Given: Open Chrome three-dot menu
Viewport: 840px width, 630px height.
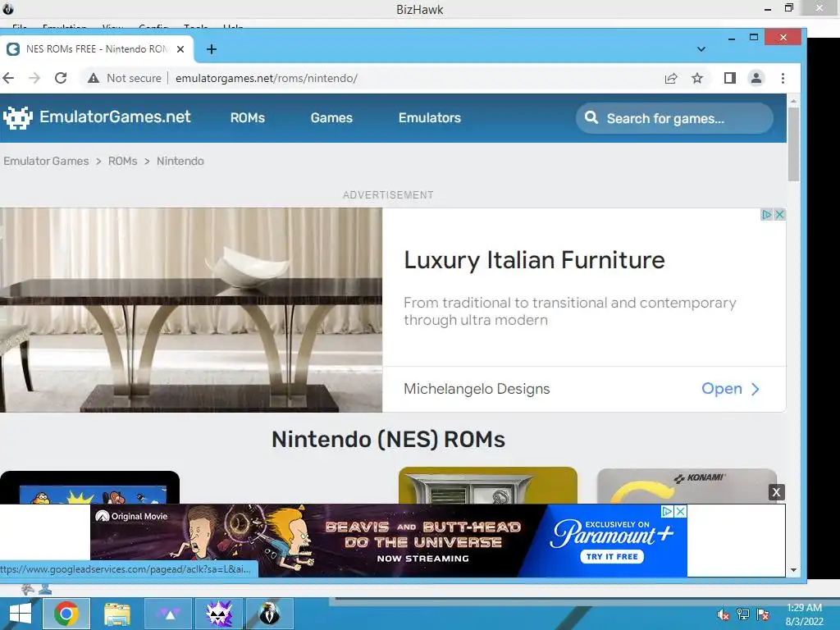Looking at the screenshot, I should point(783,78).
